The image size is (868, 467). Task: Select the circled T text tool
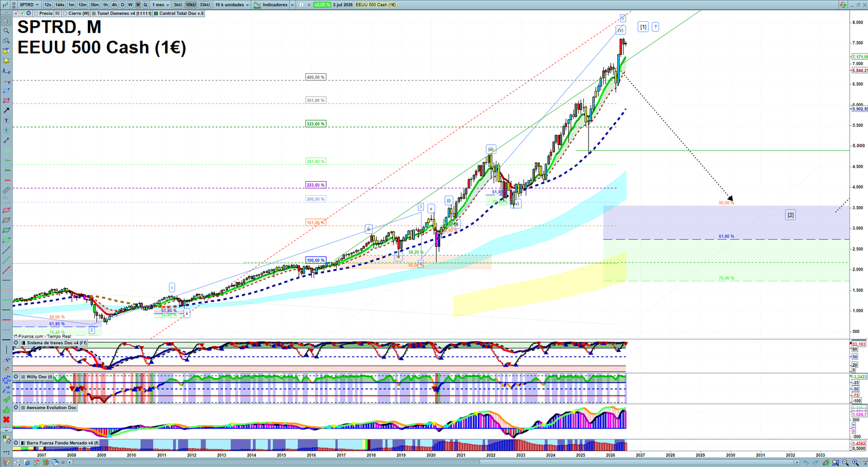7,130
